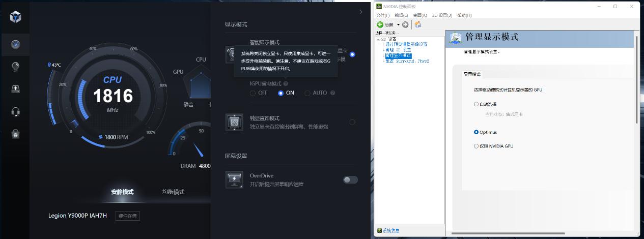Collapse the 3D 设置 tree node
The width and height of the screenshot is (644, 239).
point(378,39)
